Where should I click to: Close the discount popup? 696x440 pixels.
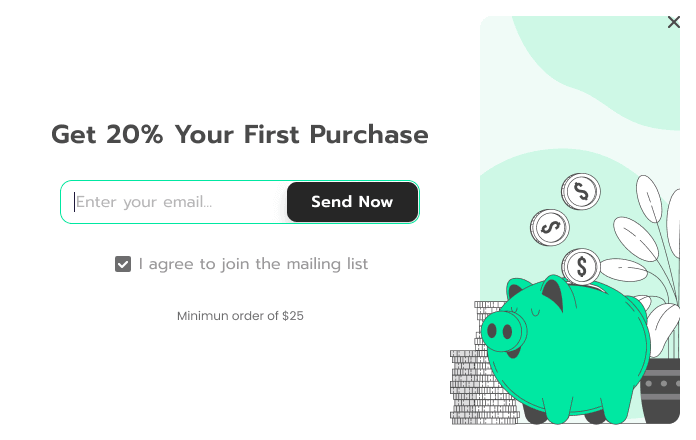(x=673, y=22)
